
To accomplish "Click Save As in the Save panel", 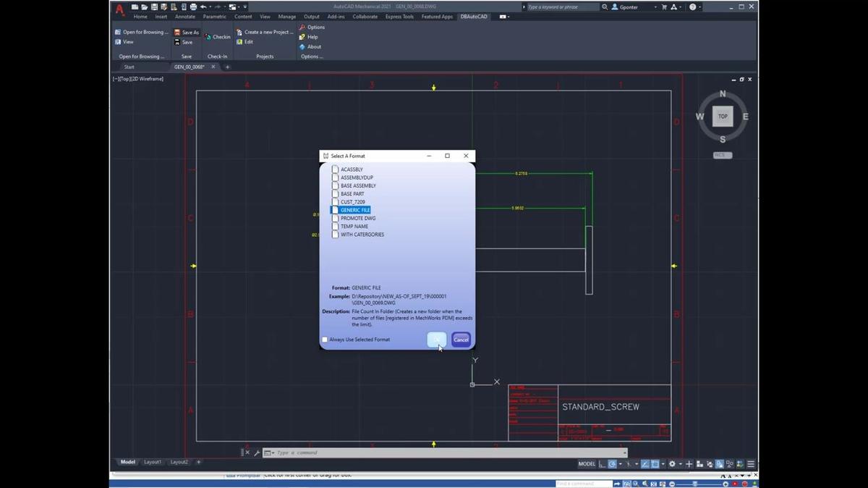I will (187, 33).
